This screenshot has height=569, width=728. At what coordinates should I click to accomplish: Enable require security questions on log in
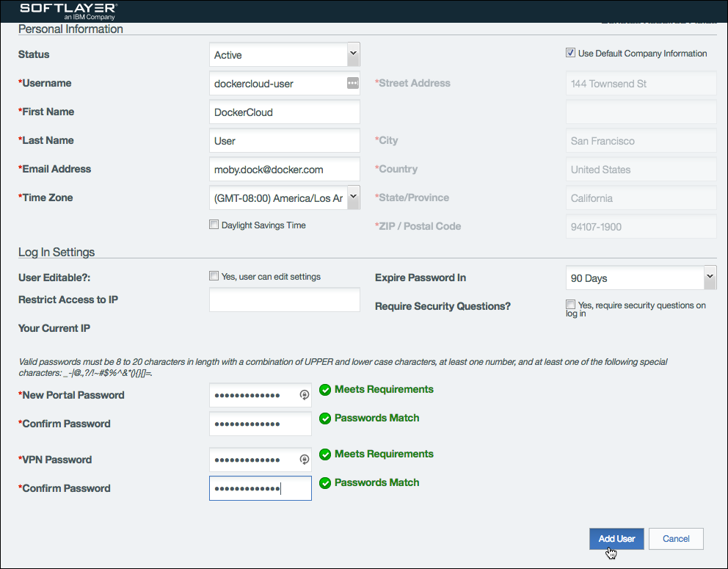(x=570, y=305)
